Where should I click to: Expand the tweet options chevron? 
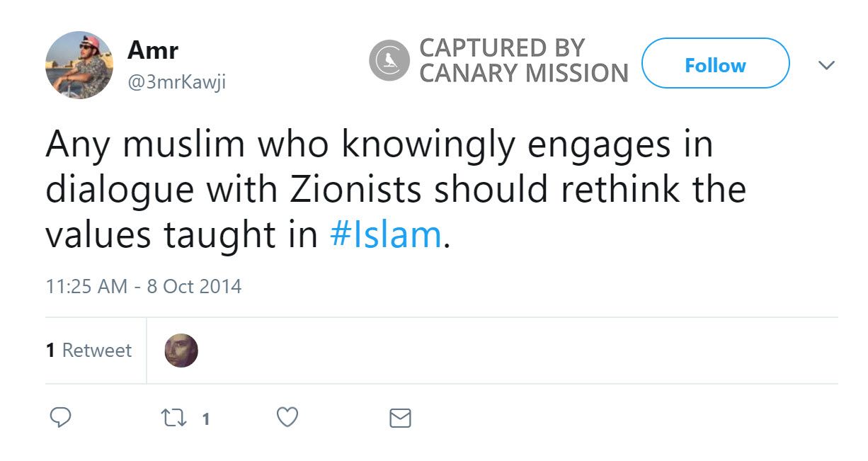click(x=826, y=66)
